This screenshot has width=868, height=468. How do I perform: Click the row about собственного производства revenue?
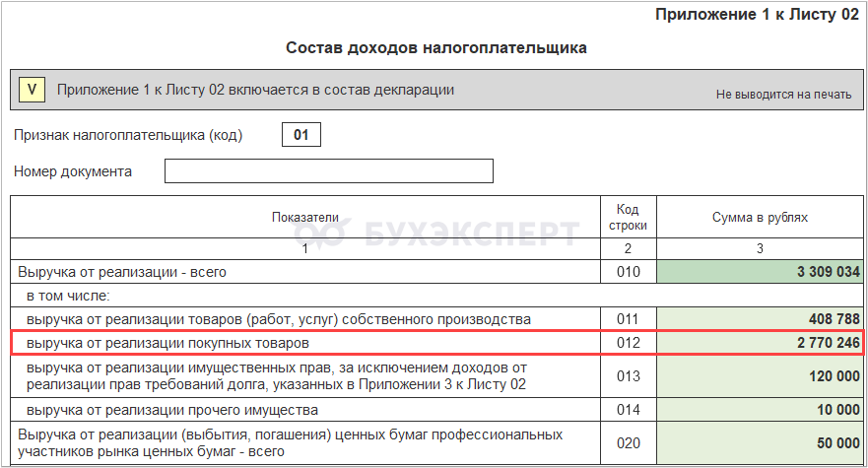click(305, 319)
